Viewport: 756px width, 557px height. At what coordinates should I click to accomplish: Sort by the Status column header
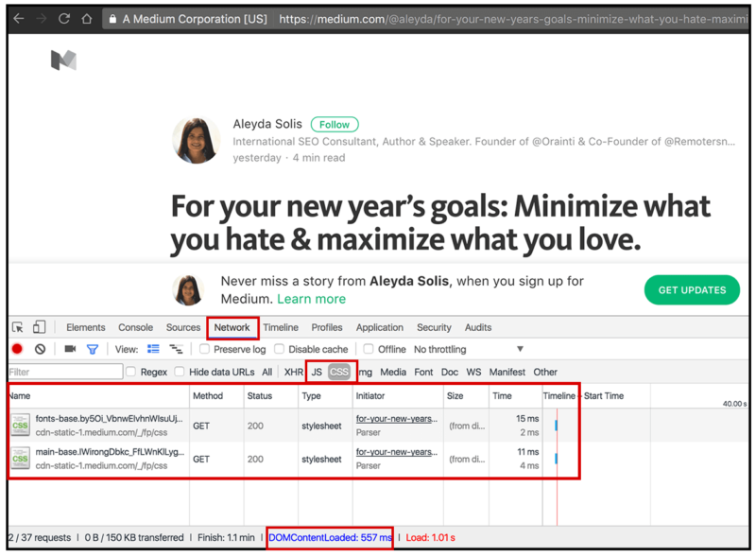coord(271,396)
